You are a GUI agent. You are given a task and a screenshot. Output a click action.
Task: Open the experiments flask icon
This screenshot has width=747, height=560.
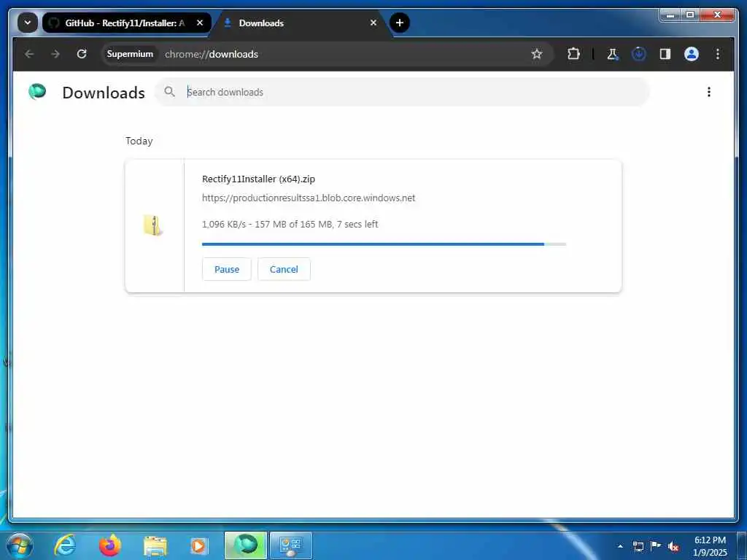(x=613, y=54)
